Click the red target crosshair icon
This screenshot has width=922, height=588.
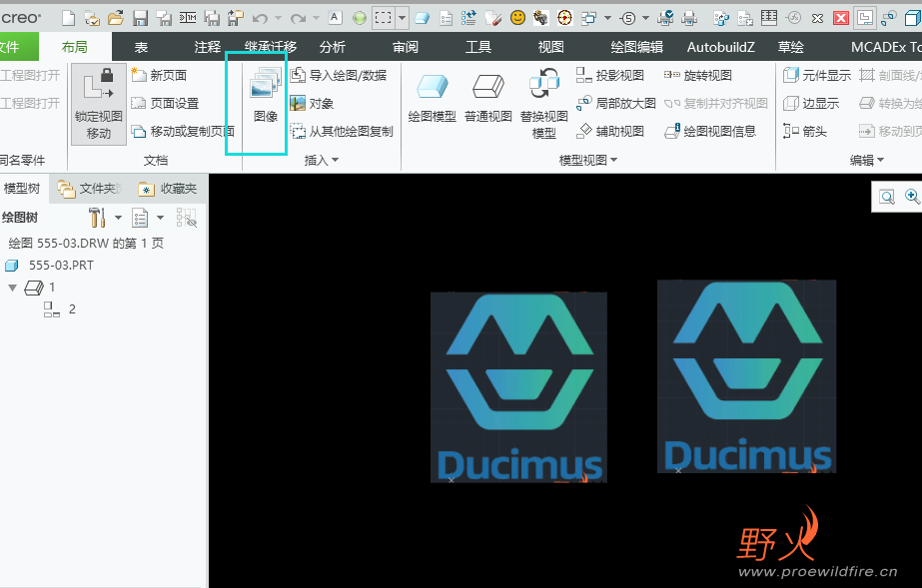click(x=564, y=18)
